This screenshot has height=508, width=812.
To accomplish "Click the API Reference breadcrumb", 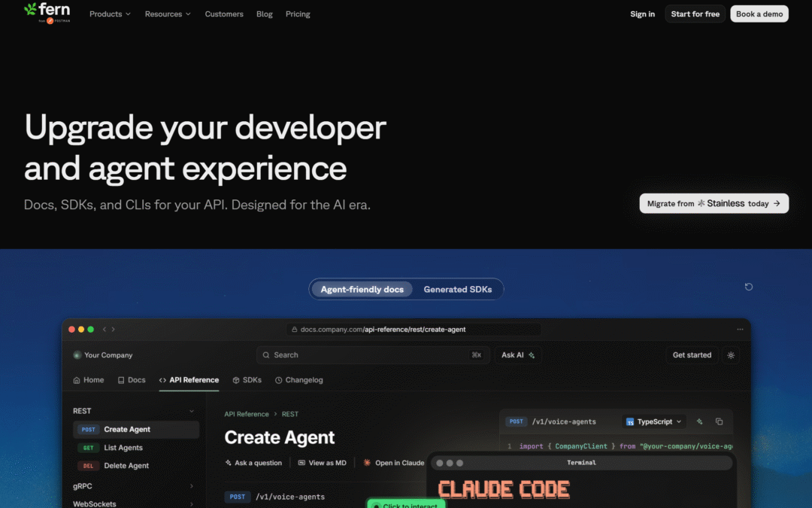I will pyautogui.click(x=247, y=414).
